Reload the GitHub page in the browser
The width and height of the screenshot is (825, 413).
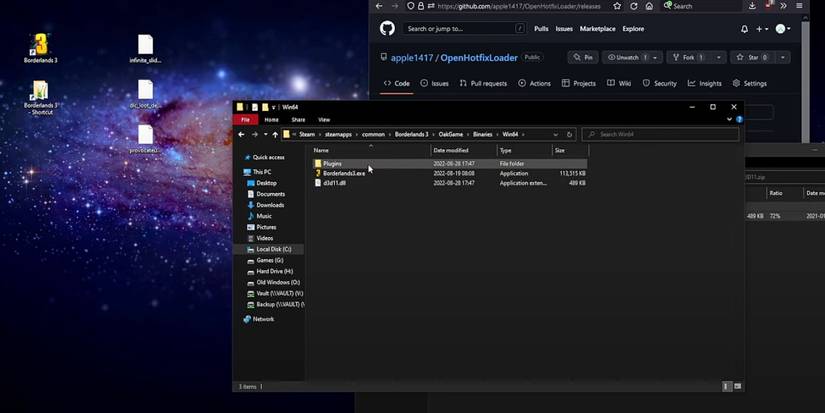click(633, 6)
